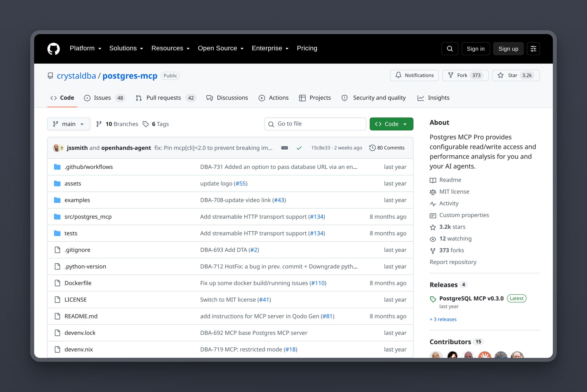This screenshot has height=392, width=587.
Task: Open 6 Tags link
Action: 156,124
